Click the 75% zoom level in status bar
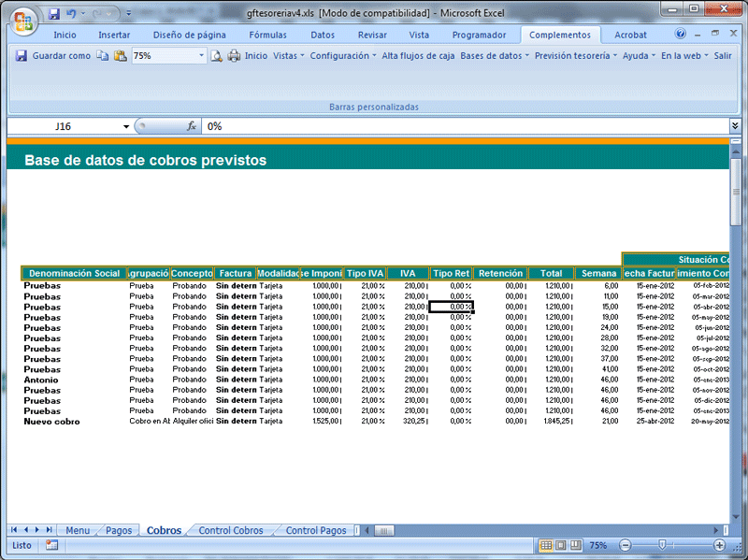 [598, 545]
